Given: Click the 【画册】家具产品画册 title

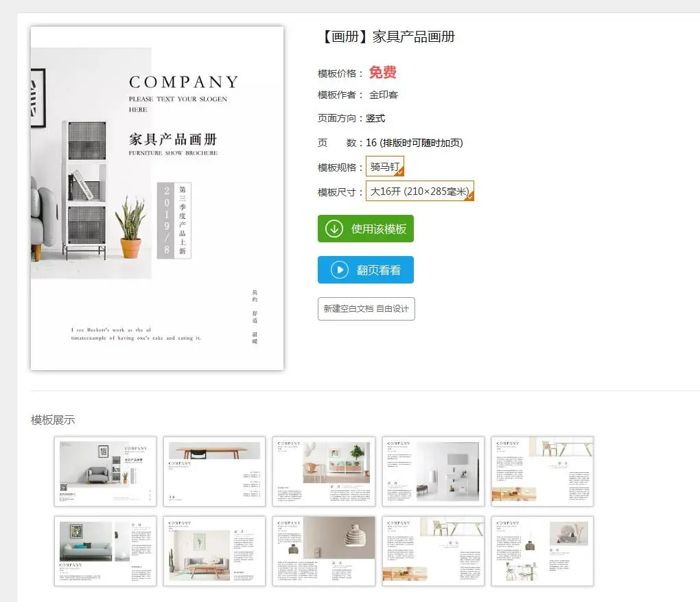Looking at the screenshot, I should (388, 36).
